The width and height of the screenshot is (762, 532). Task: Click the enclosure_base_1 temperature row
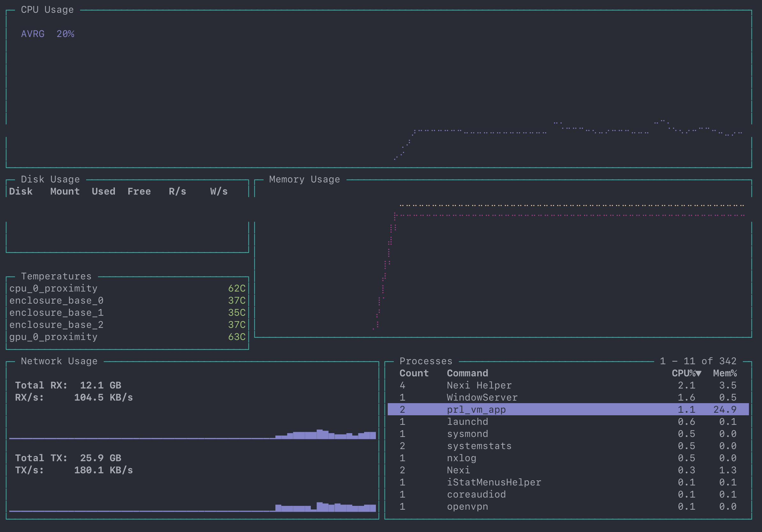127,313
